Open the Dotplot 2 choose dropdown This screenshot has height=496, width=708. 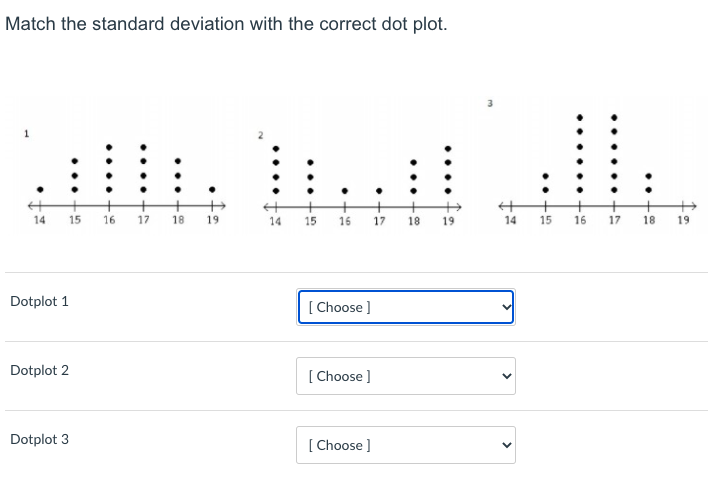[x=405, y=376]
